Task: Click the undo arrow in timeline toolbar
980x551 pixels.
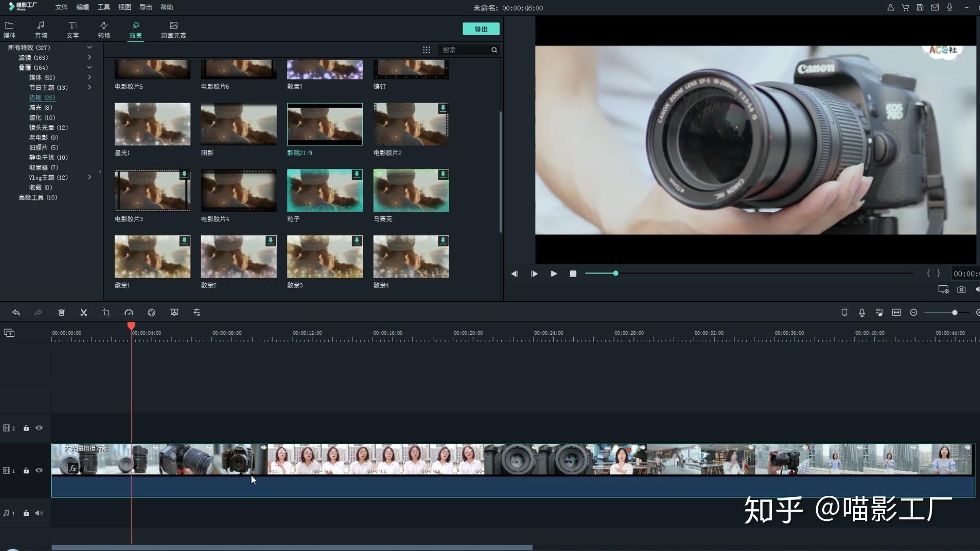Action: 16,312
